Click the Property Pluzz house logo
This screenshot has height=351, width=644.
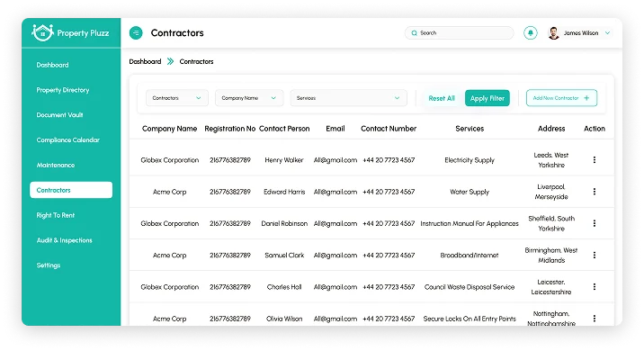click(x=42, y=32)
